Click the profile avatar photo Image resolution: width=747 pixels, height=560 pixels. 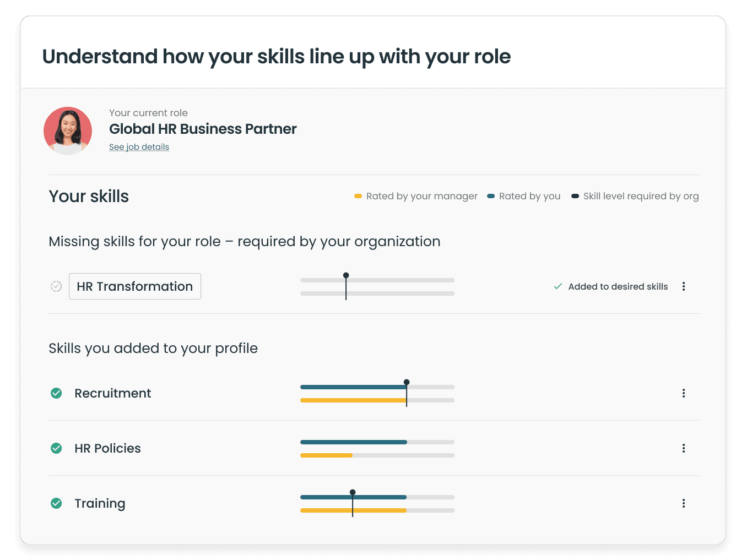[68, 131]
